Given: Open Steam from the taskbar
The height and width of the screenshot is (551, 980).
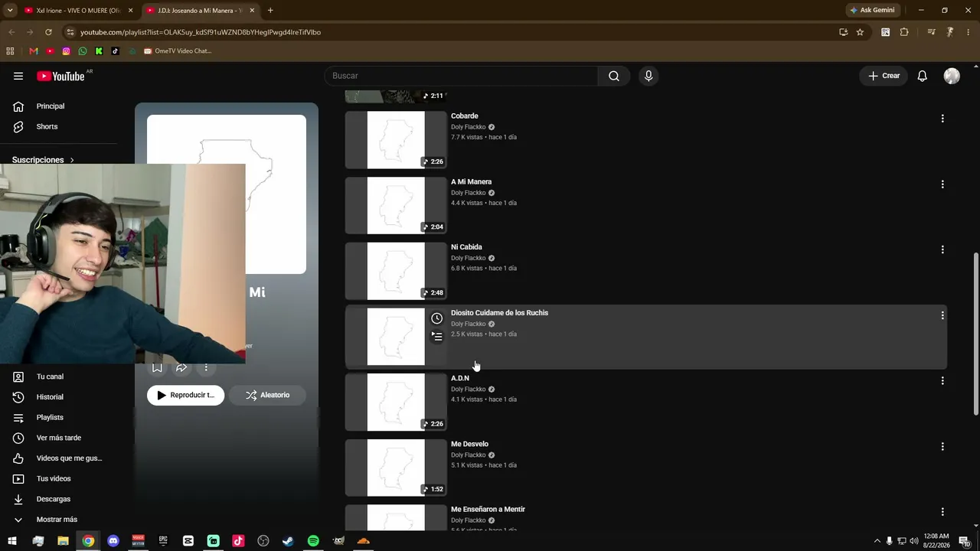Looking at the screenshot, I should coord(288,541).
